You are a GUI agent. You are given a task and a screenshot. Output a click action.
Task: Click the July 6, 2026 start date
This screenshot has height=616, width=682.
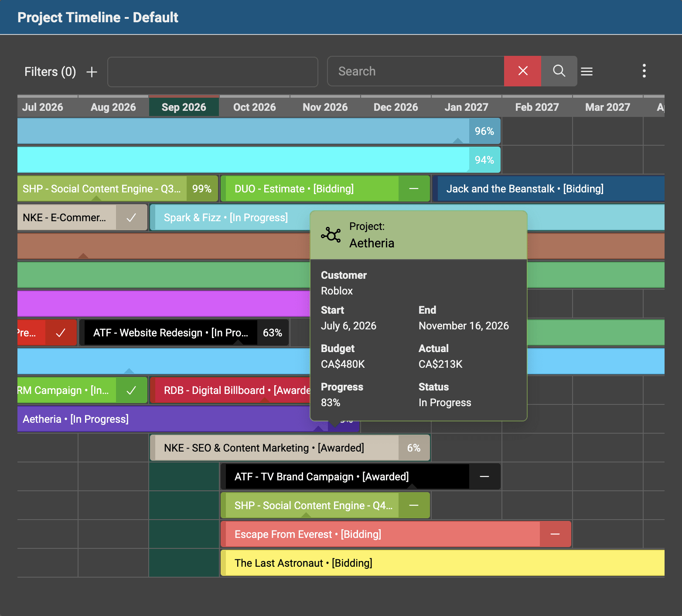point(348,326)
